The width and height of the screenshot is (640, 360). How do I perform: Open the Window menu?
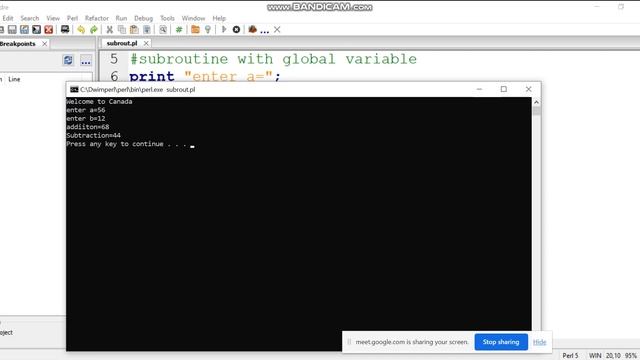click(x=193, y=18)
